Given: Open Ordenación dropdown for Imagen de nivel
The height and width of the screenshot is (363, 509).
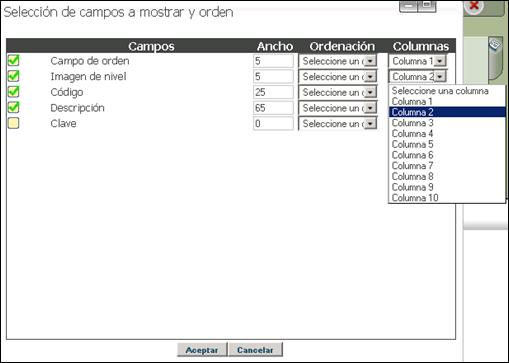Looking at the screenshot, I should [338, 77].
